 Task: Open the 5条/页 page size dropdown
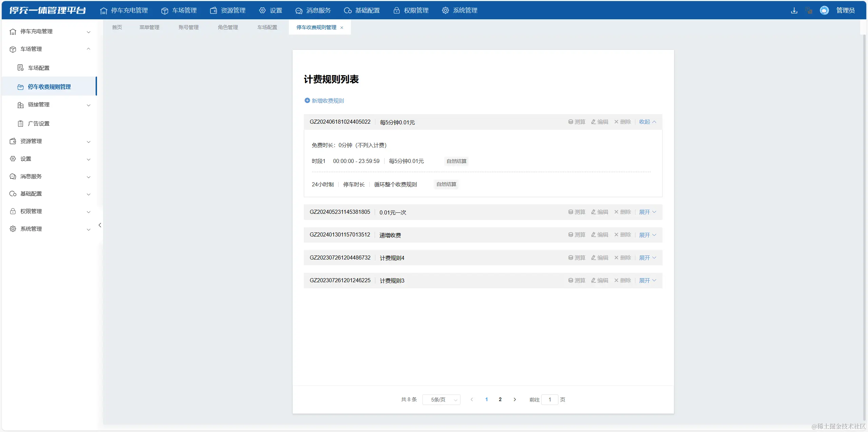tap(441, 400)
